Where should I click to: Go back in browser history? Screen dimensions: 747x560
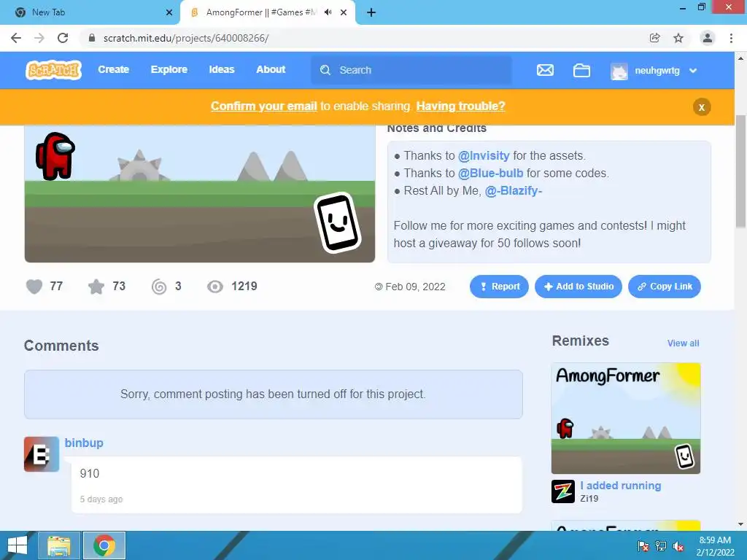[x=16, y=38]
